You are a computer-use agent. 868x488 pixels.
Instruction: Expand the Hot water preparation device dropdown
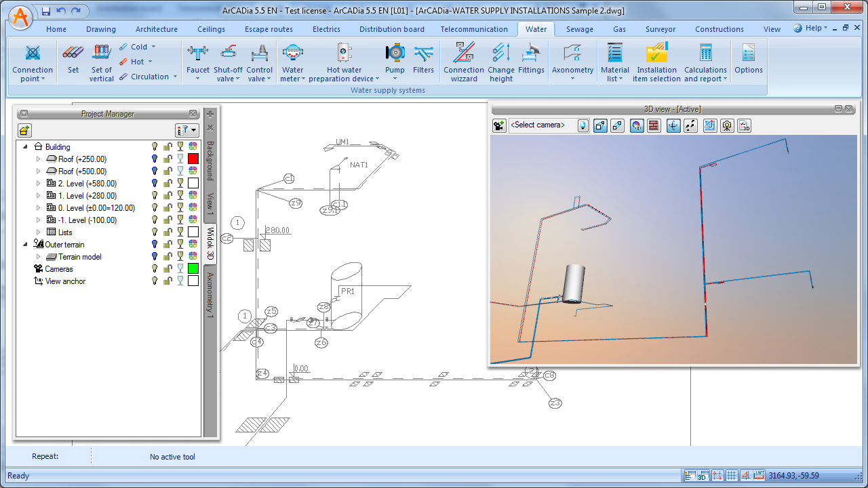pyautogui.click(x=377, y=79)
